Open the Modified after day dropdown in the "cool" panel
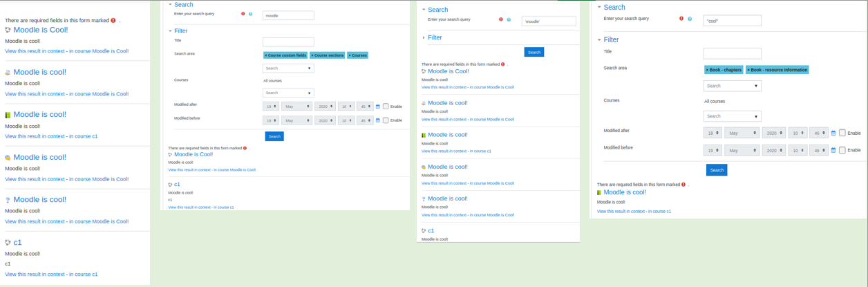The image size is (868, 287). click(x=713, y=133)
